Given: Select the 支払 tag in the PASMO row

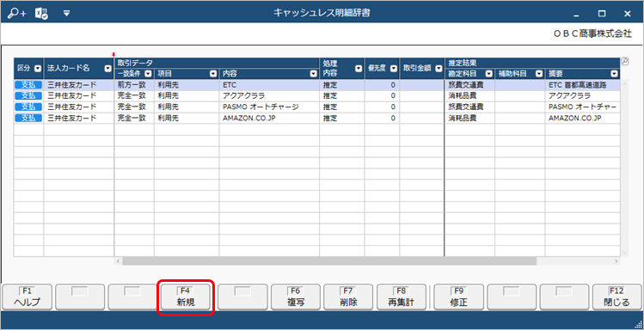Looking at the screenshot, I should coord(28,107).
